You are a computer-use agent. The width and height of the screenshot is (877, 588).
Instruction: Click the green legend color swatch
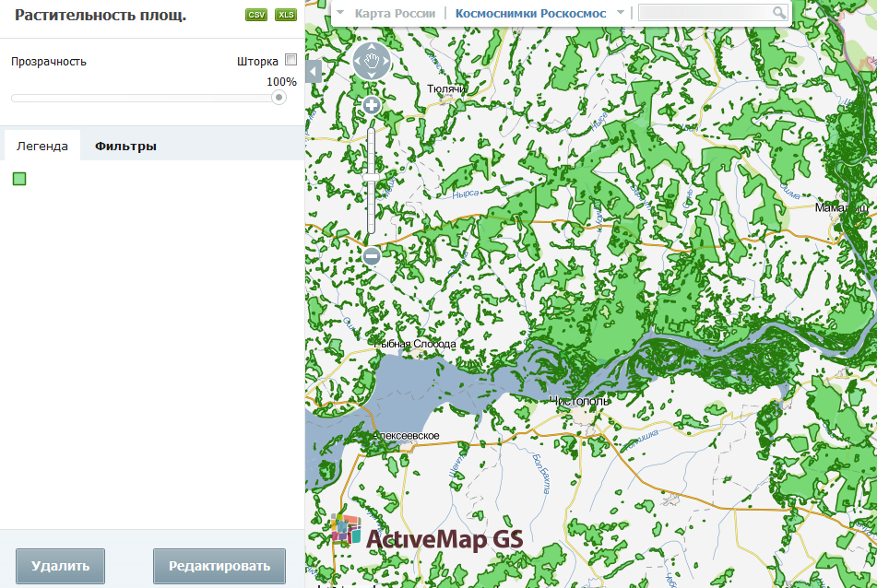(x=19, y=179)
